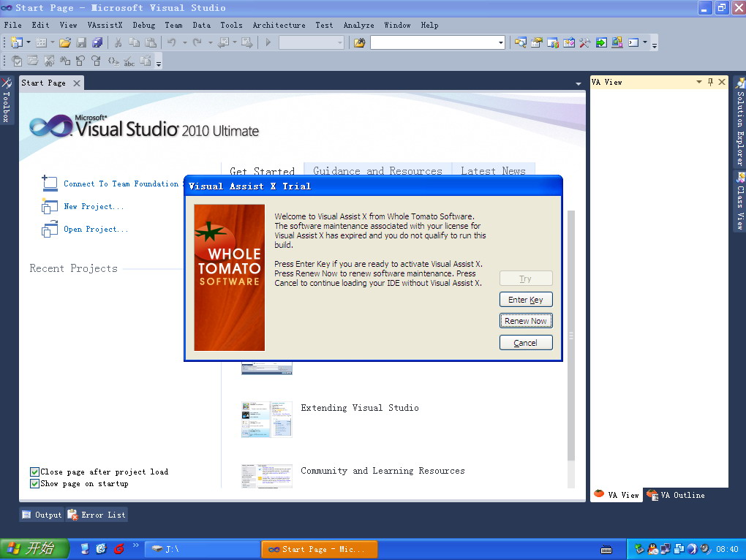Viewport: 746px width, 560px height.
Task: Open the Error List tab
Action: pyautogui.click(x=97, y=515)
